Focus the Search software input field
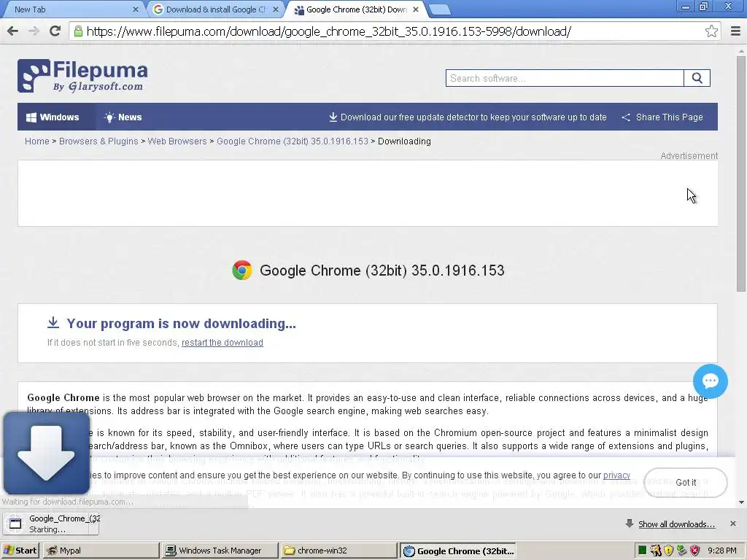The image size is (747, 560). [x=565, y=78]
